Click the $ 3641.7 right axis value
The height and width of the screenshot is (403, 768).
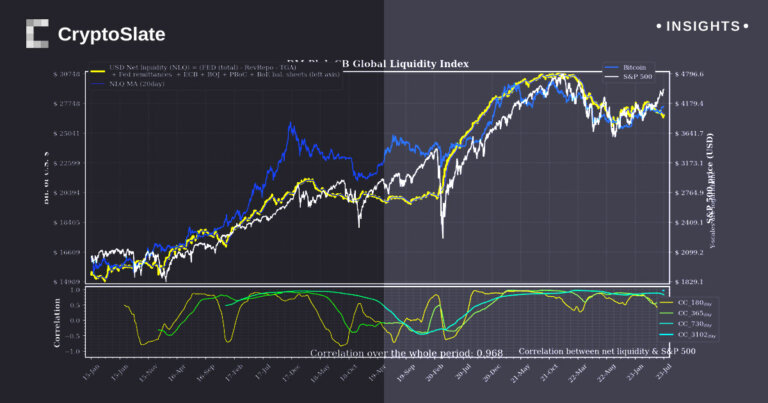689,133
